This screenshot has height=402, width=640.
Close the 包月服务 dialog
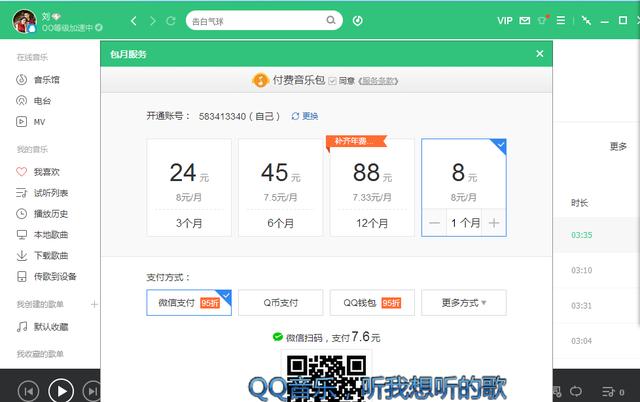[x=540, y=54]
